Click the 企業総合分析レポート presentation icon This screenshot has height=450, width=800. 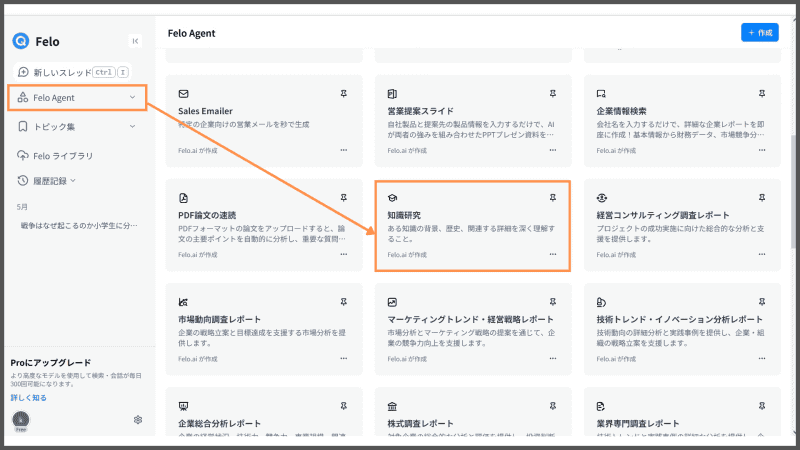pos(184,407)
